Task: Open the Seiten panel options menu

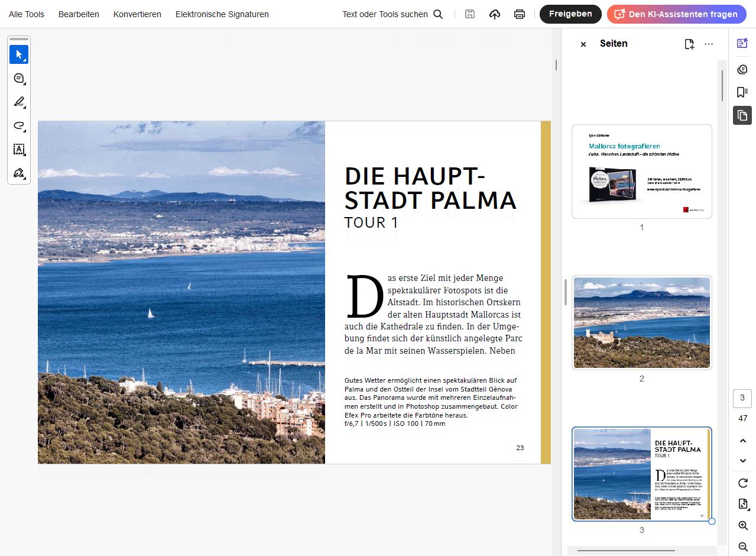Action: 709,44
